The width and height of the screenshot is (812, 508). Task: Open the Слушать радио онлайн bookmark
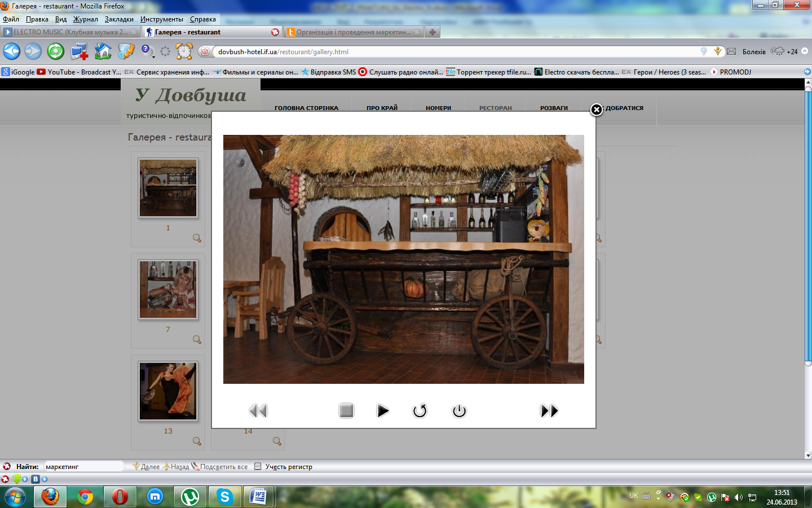(x=401, y=72)
